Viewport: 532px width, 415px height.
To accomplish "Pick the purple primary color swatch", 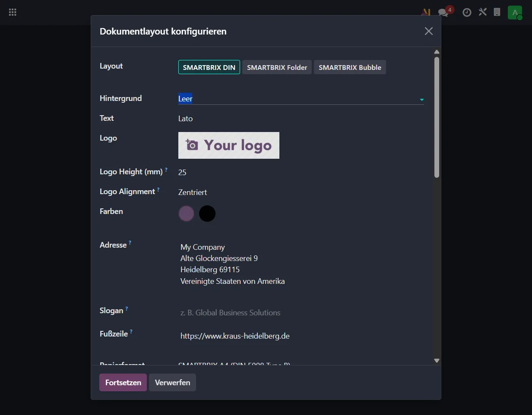I will (x=187, y=214).
